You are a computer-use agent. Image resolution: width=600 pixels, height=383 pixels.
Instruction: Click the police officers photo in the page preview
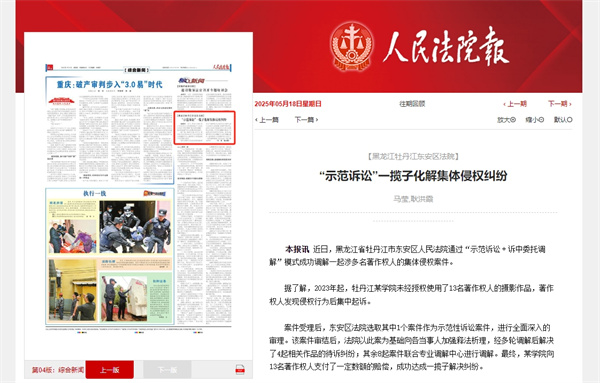[x=135, y=227]
